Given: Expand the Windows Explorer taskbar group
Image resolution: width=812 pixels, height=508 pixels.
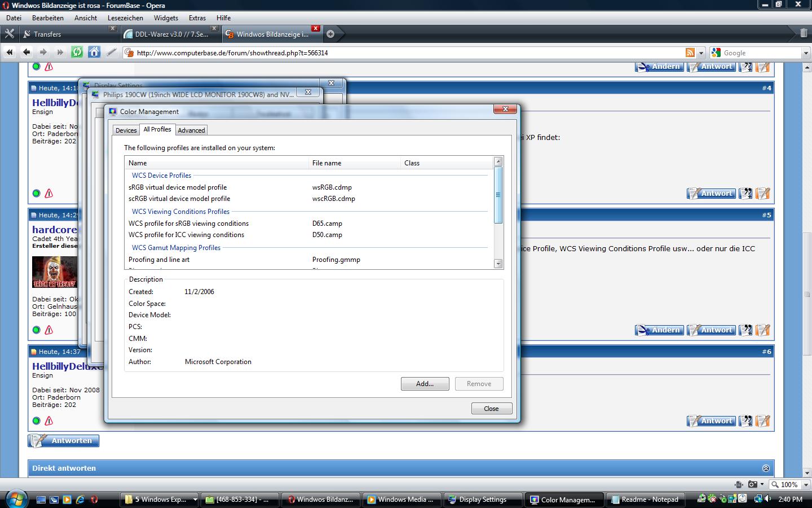Looking at the screenshot, I should (x=195, y=500).
